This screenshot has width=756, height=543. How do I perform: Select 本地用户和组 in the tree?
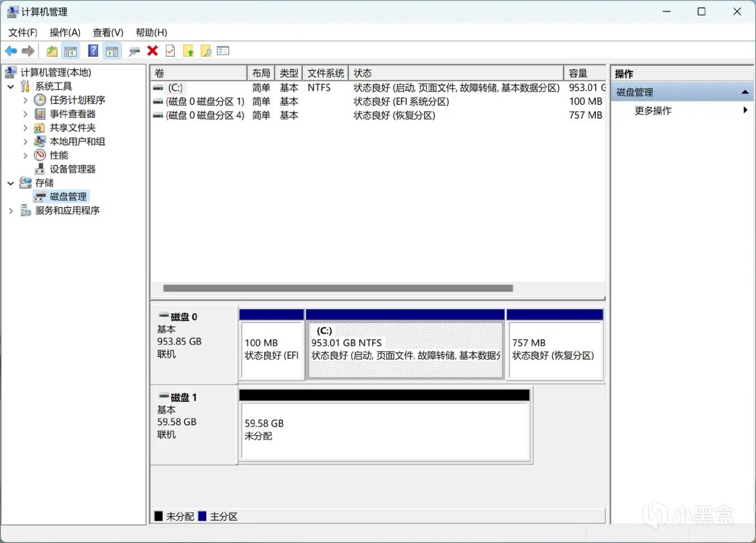point(77,142)
